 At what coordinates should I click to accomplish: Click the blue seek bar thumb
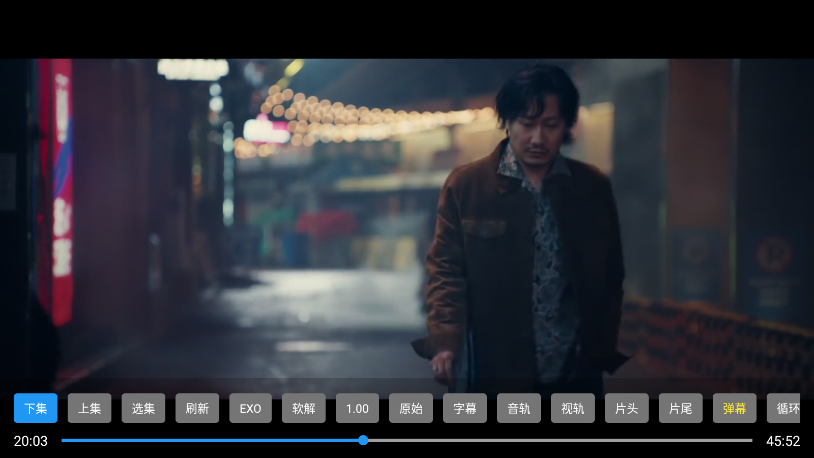click(x=363, y=440)
